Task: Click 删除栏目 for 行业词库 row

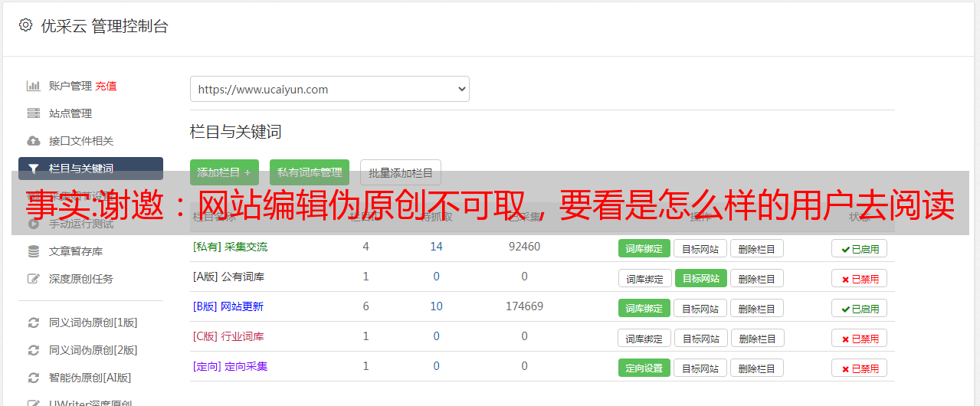Action: 757,338
